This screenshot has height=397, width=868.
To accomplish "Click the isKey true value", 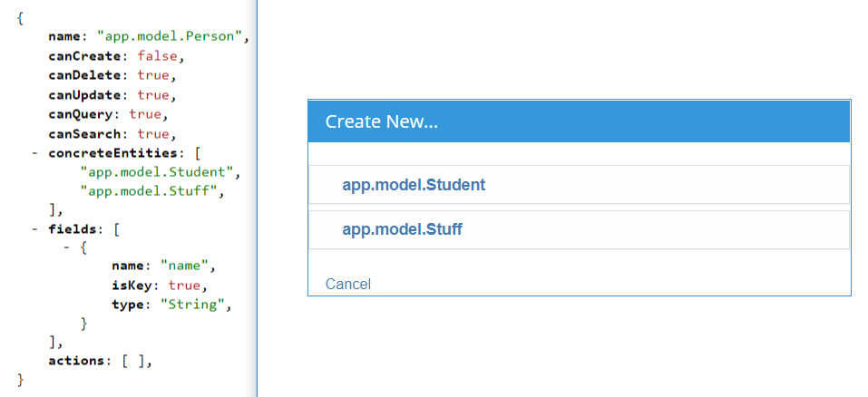I will (x=185, y=286).
